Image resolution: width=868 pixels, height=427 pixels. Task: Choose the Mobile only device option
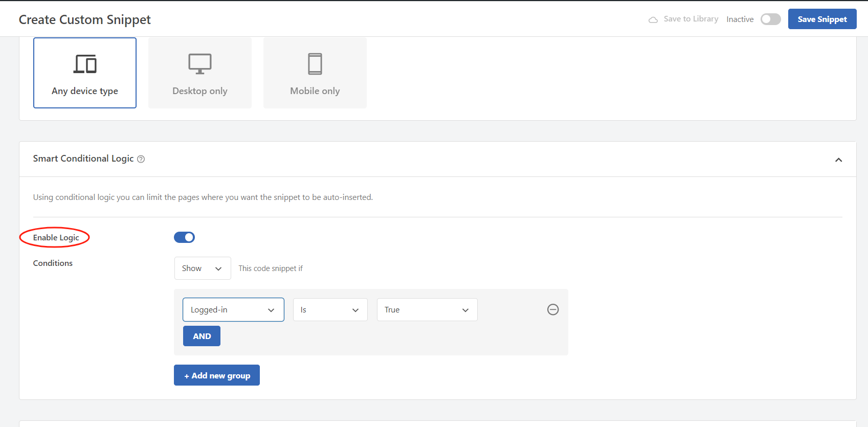[x=315, y=73]
